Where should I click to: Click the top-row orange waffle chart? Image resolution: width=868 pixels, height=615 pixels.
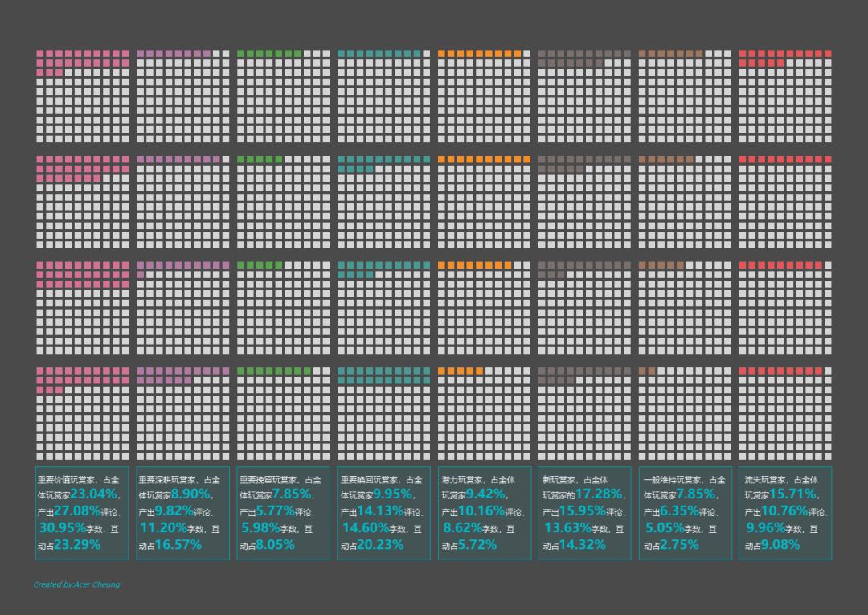point(484,96)
